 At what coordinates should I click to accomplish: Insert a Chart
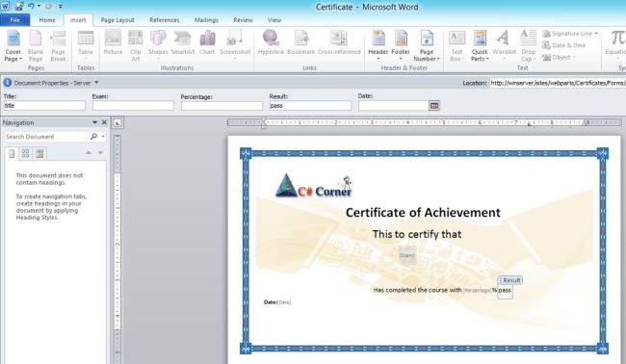[x=207, y=43]
